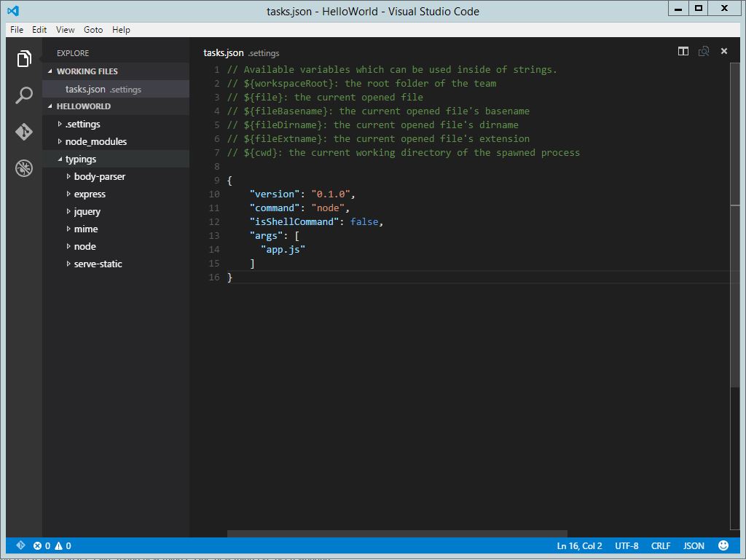The image size is (746, 560).
Task: Click the tasks.json editor title tab
Action: click(x=241, y=52)
